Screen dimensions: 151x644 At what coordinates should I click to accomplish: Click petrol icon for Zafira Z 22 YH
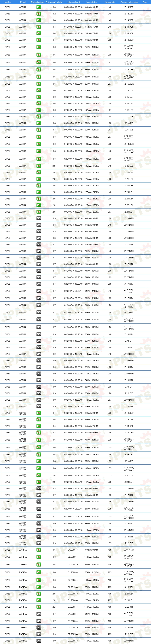click(x=39, y=607)
